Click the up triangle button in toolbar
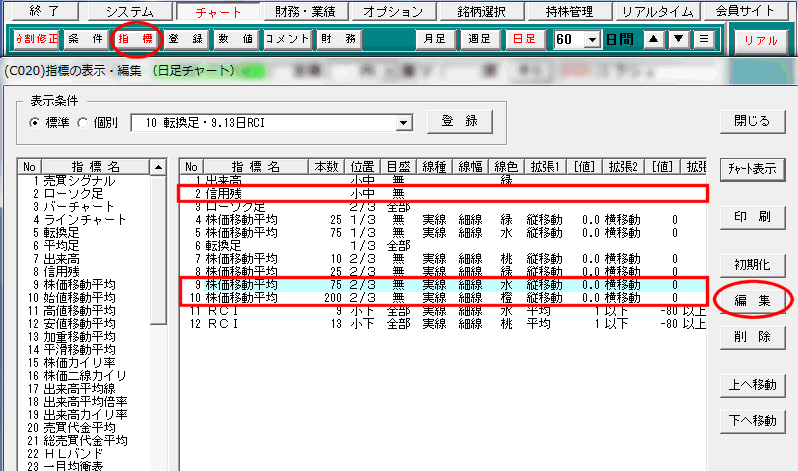Viewport: 798px width, 471px height. (x=654, y=40)
